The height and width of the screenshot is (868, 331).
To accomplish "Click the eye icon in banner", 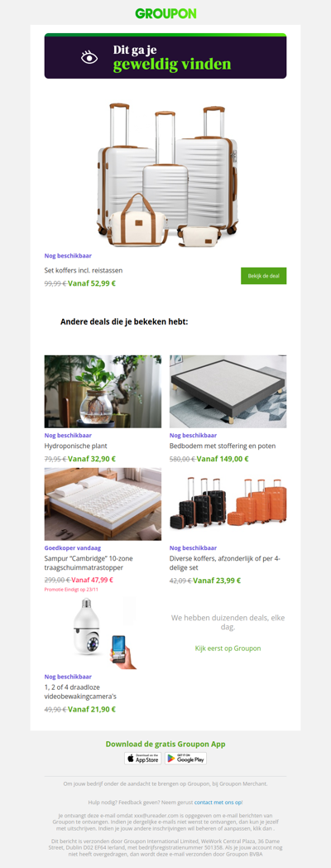I will 89,57.
